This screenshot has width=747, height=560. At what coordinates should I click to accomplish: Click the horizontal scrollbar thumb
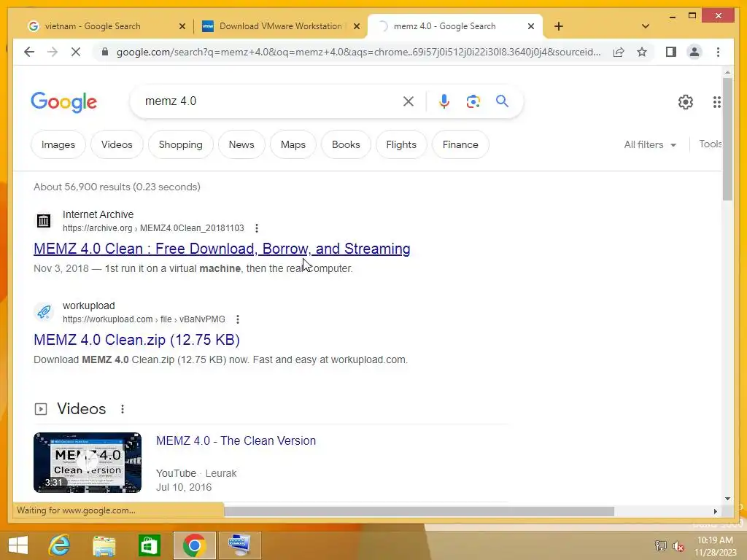419,511
